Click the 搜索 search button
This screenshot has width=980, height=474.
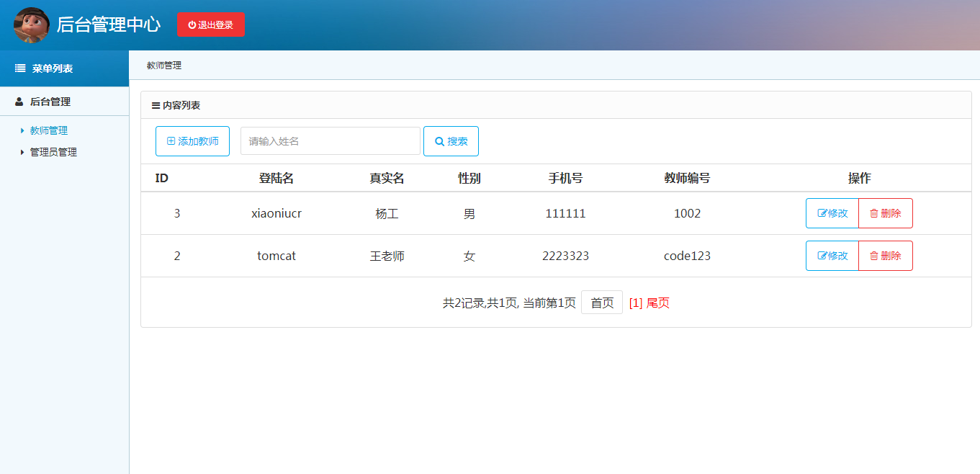pyautogui.click(x=451, y=141)
